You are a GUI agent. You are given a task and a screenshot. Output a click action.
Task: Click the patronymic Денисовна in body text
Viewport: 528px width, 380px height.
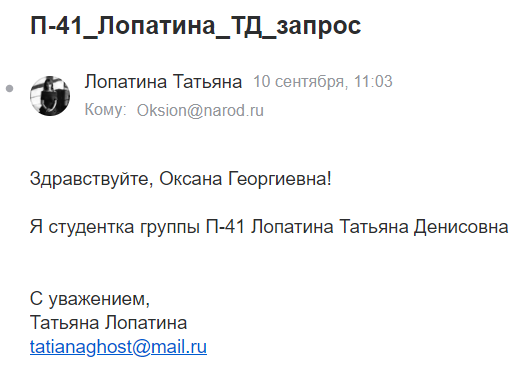tap(461, 226)
